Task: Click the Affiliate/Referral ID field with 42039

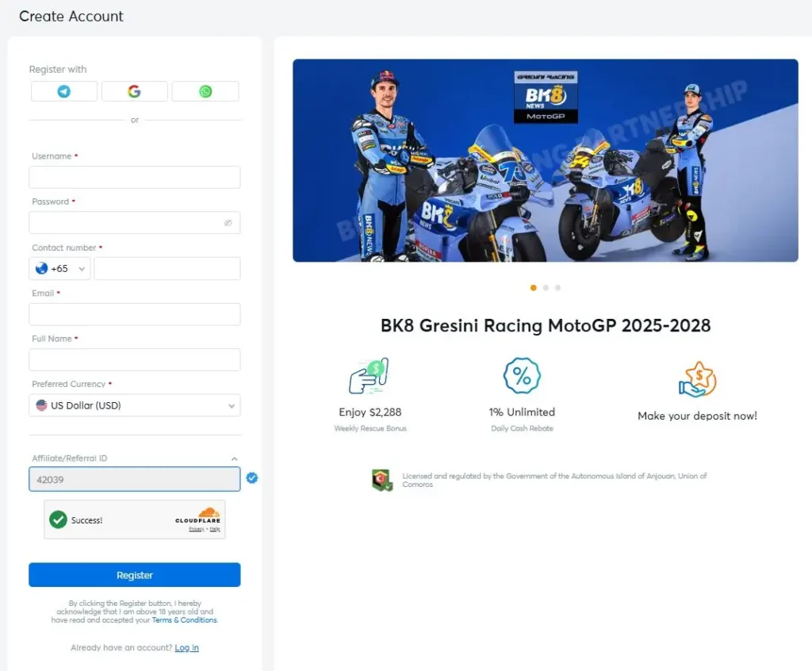Action: (x=135, y=479)
